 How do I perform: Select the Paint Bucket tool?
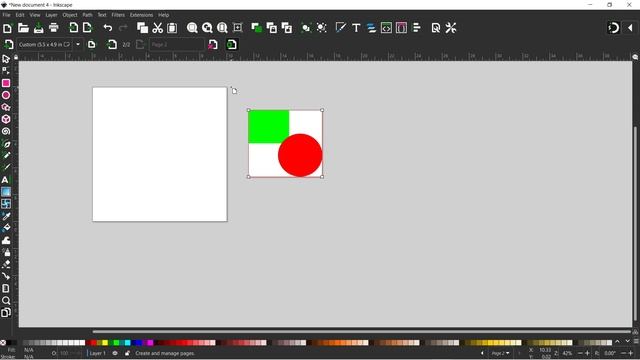tap(6, 228)
